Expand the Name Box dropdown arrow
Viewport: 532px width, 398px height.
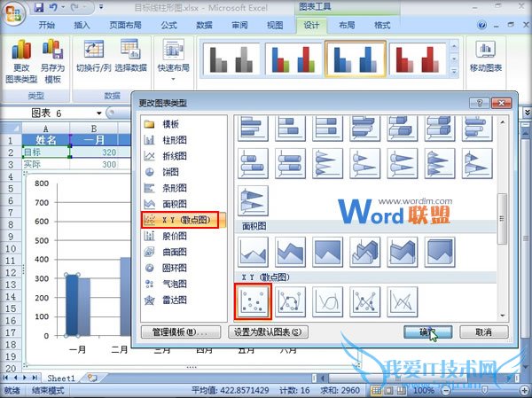[99, 113]
